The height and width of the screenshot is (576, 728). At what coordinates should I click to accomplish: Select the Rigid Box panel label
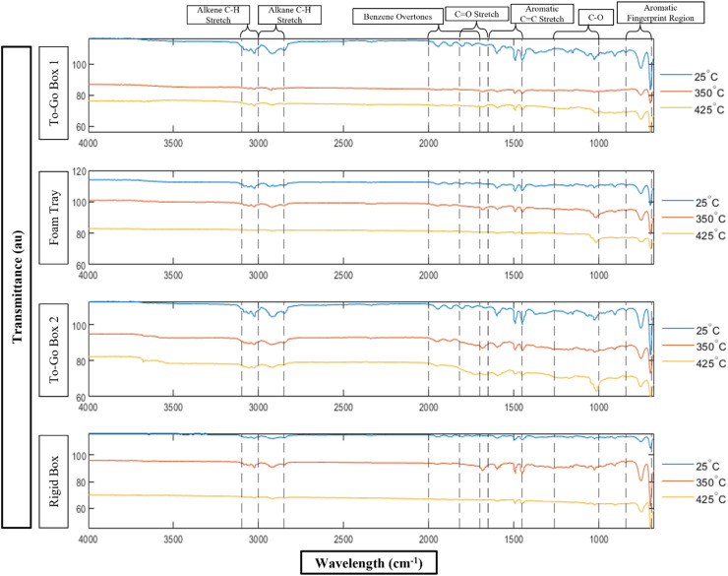tap(54, 481)
